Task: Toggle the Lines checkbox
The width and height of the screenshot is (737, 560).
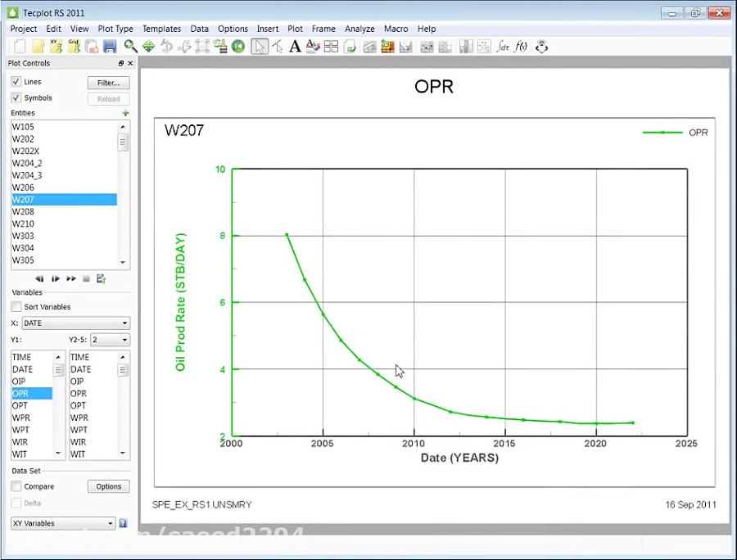Action: coord(16,81)
